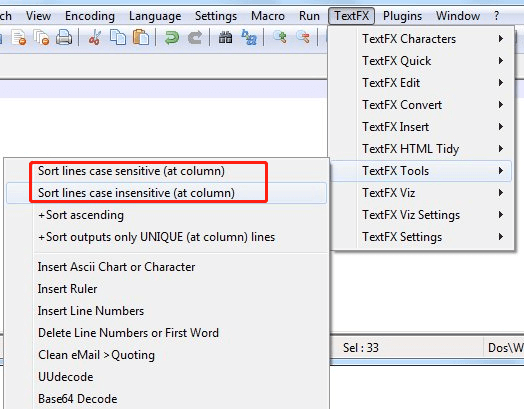Click the Sel : 33 status bar field

(406, 348)
